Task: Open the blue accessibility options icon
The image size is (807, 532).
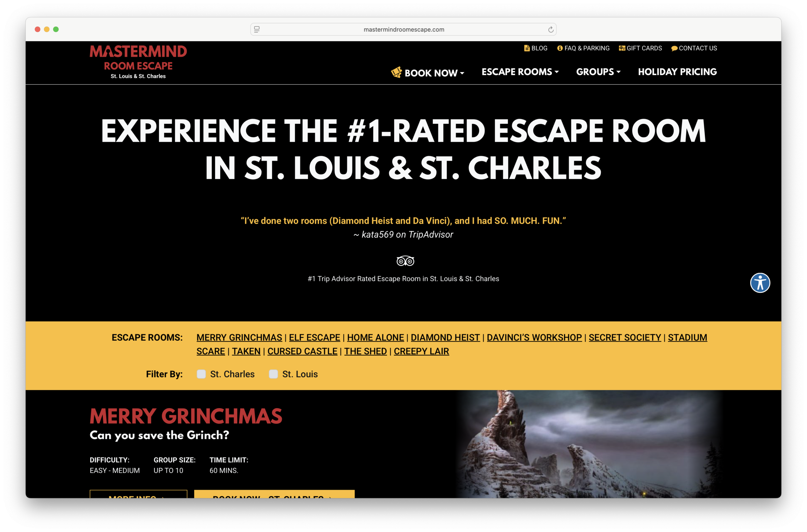Action: 760,283
